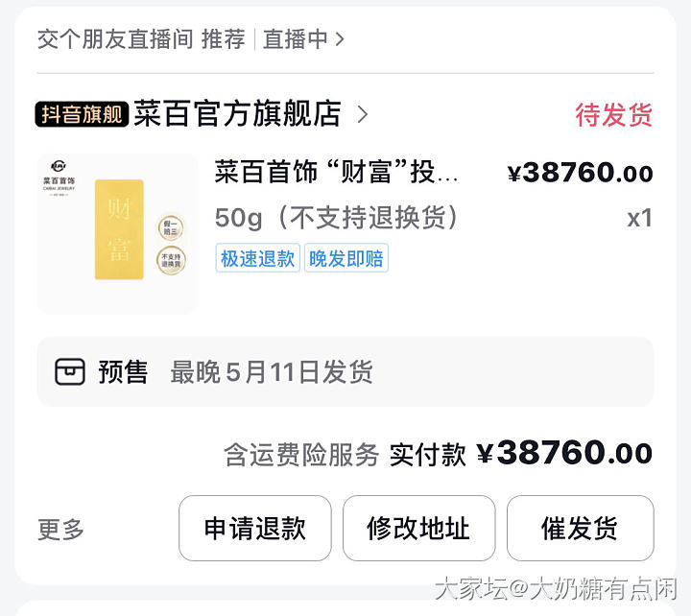Tap the 不支持退换货 round badge on image
Image resolution: width=691 pixels, height=616 pixels.
171,261
